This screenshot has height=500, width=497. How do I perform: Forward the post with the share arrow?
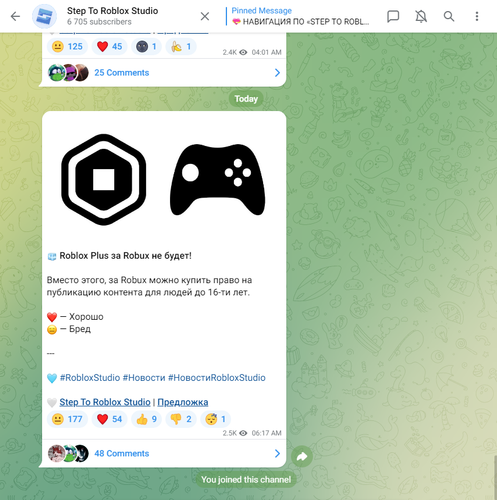[302, 456]
